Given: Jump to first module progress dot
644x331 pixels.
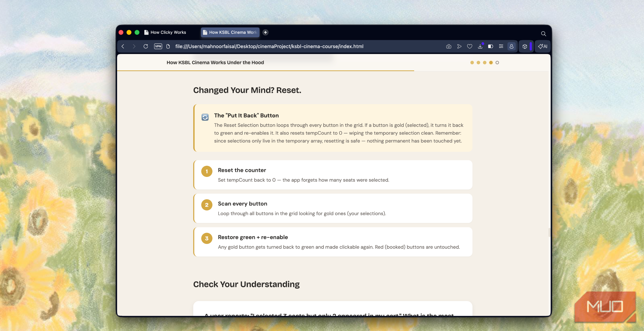Looking at the screenshot, I should [x=472, y=63].
